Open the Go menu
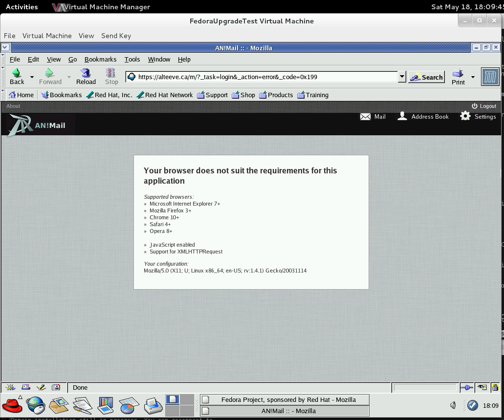This screenshot has width=504, height=420. [73, 60]
